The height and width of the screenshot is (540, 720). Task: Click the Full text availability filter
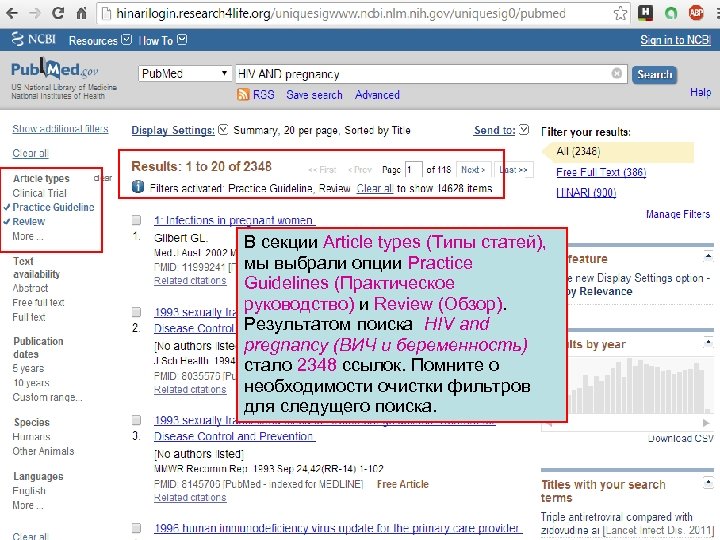(28, 317)
